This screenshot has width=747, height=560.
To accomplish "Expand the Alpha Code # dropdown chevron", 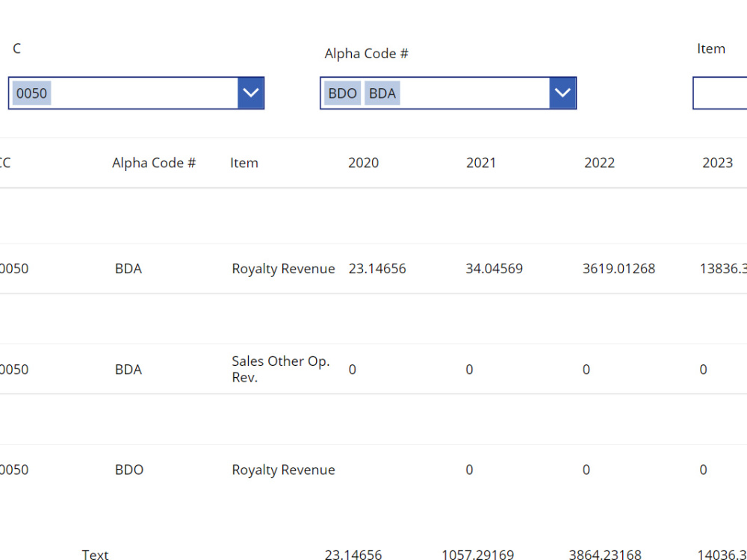I will (x=562, y=93).
